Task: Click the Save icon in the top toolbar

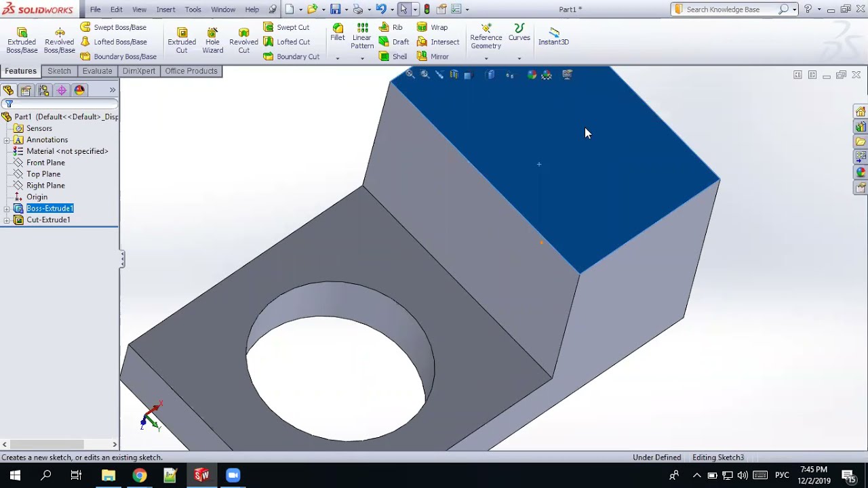Action: (x=335, y=9)
